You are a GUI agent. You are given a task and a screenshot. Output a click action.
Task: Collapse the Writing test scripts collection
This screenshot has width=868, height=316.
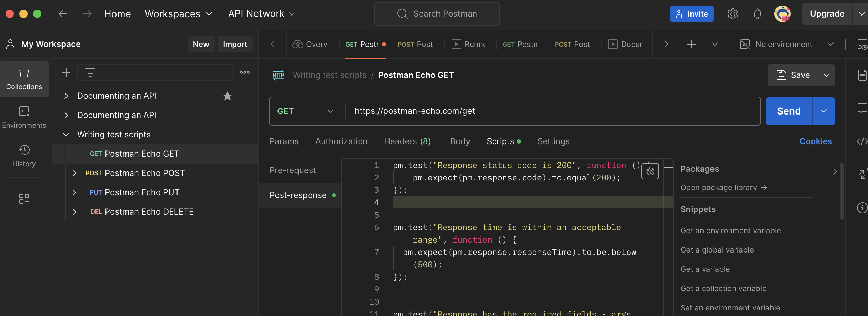click(66, 135)
